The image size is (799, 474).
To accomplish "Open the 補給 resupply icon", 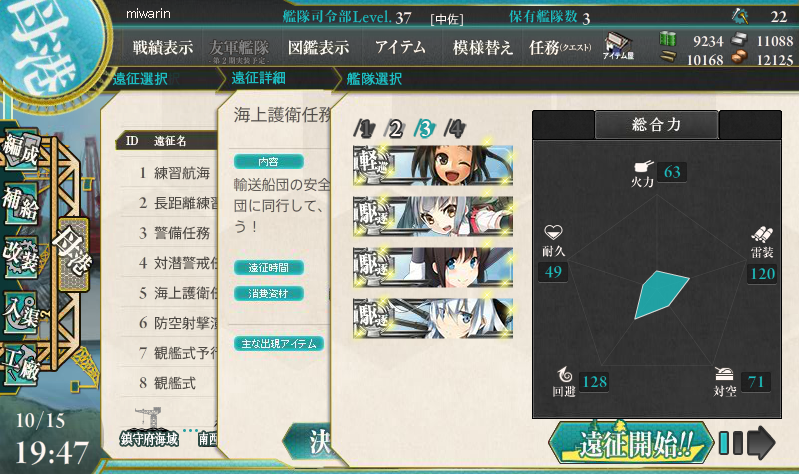I will [21, 204].
